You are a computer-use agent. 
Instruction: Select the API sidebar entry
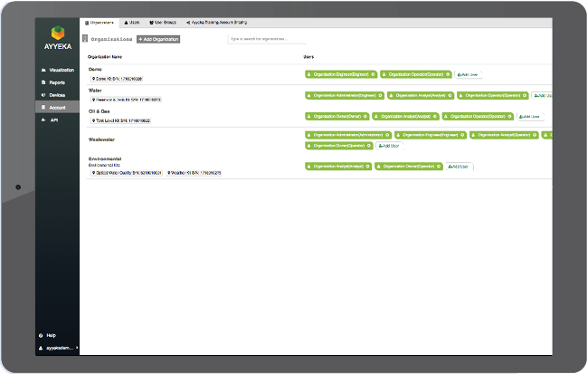52,119
